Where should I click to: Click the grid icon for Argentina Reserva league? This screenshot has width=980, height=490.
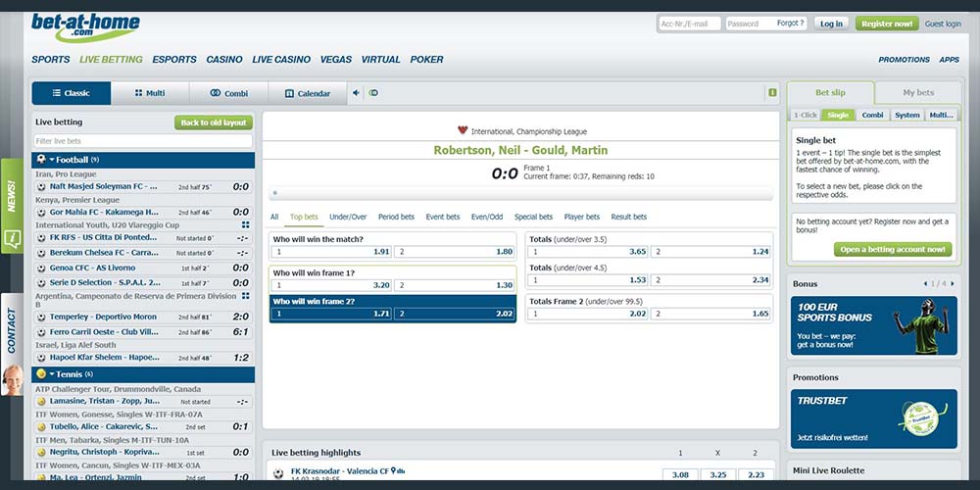click(245, 295)
